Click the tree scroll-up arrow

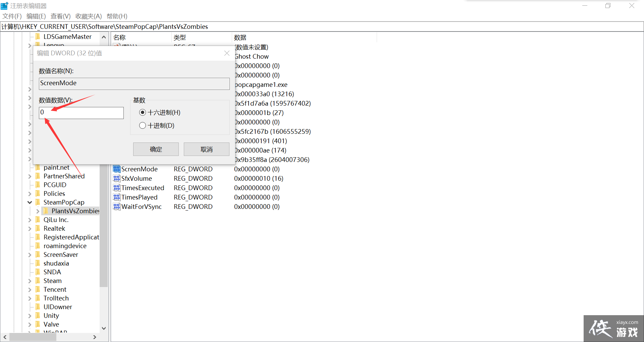104,37
